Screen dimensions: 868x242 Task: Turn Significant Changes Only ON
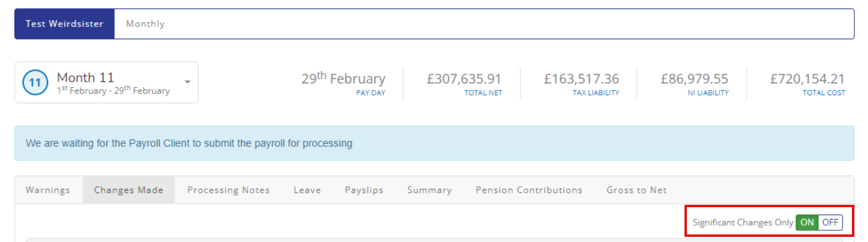pos(807,222)
